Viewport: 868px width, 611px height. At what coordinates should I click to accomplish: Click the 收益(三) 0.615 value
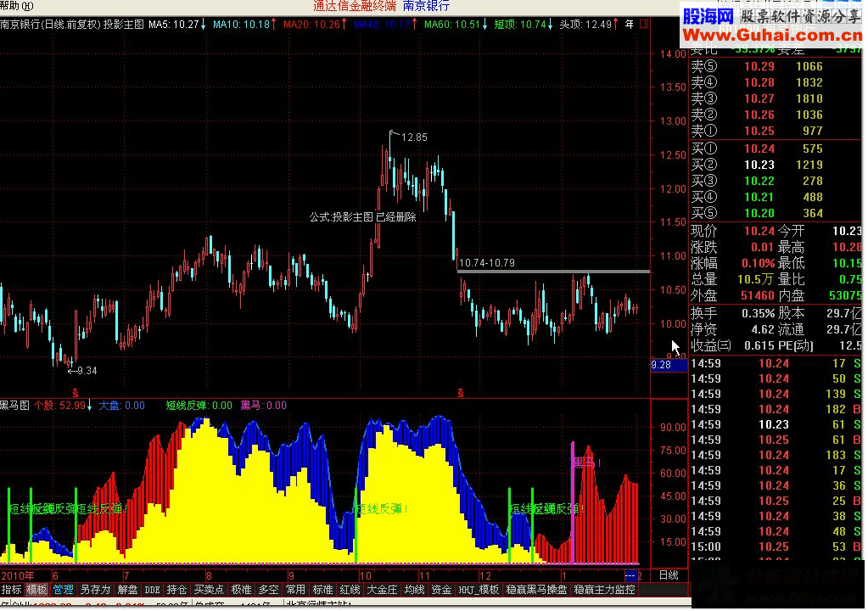[x=759, y=345]
